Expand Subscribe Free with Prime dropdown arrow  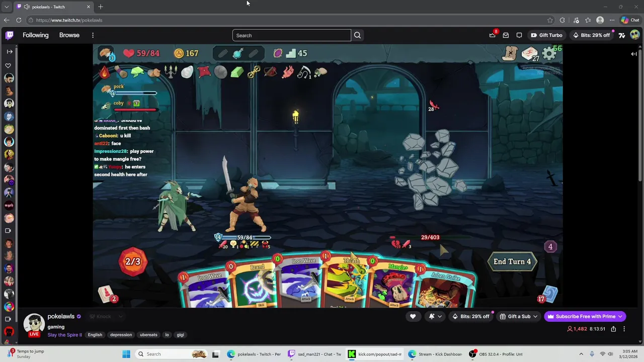(x=620, y=316)
